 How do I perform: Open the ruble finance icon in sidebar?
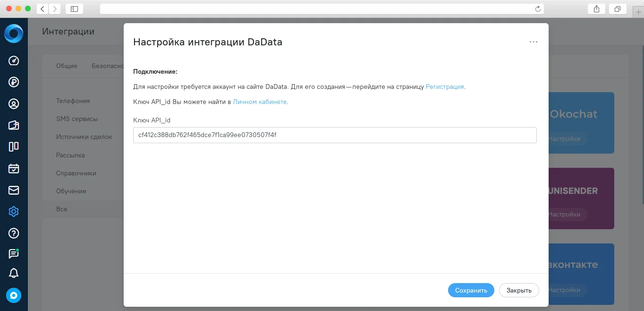pos(14,82)
